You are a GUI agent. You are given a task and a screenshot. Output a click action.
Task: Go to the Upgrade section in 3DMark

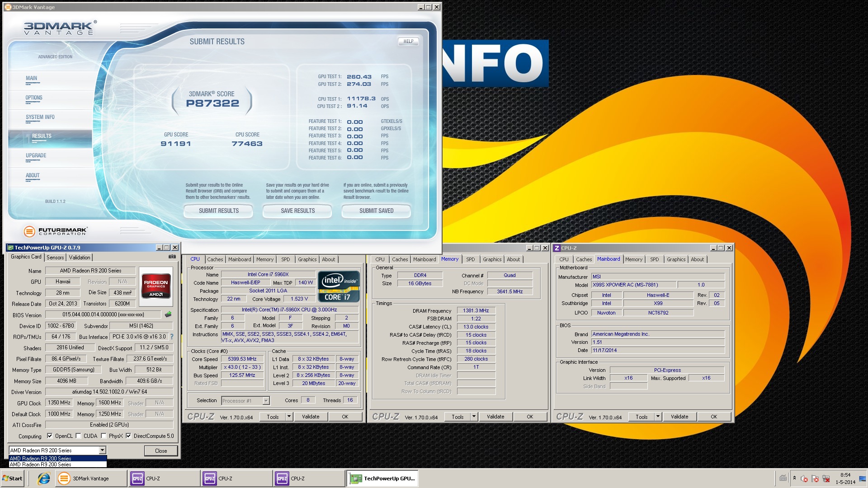coord(36,156)
